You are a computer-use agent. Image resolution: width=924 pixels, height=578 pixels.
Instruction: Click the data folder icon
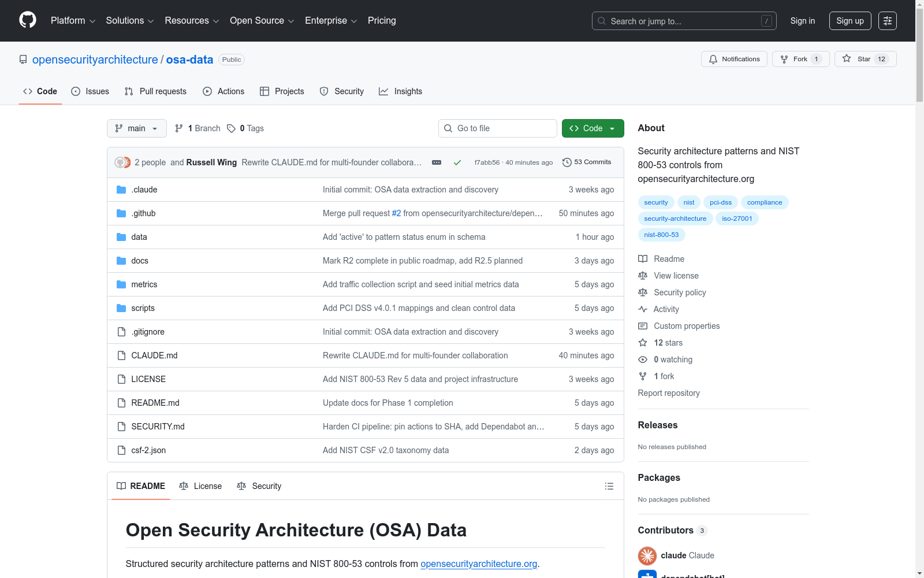click(121, 237)
